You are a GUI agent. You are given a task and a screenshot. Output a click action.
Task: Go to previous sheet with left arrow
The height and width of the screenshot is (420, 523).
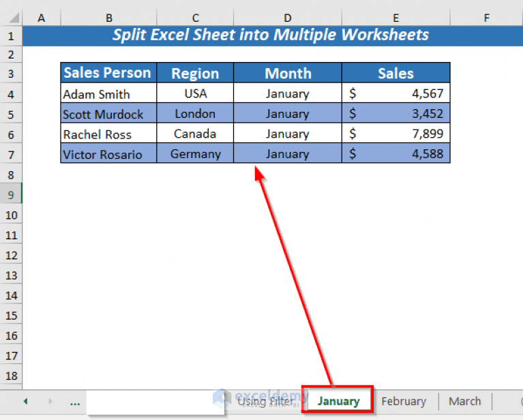25,401
